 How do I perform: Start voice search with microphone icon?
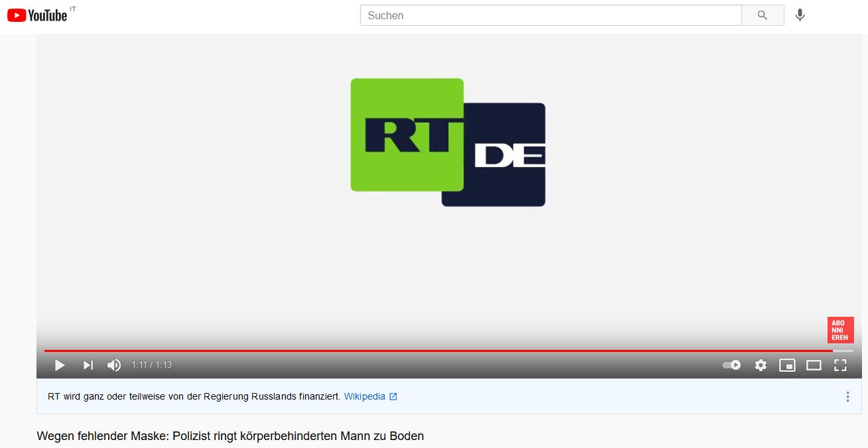(800, 15)
